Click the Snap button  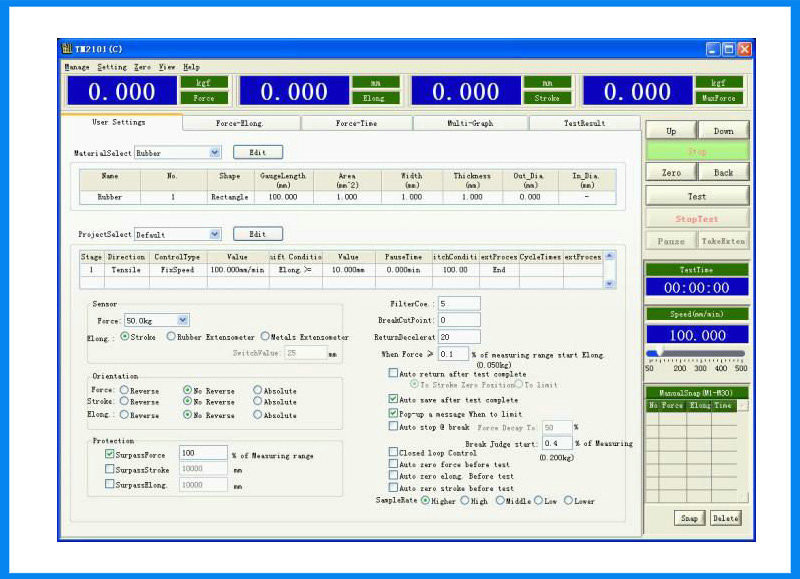pyautogui.click(x=690, y=518)
